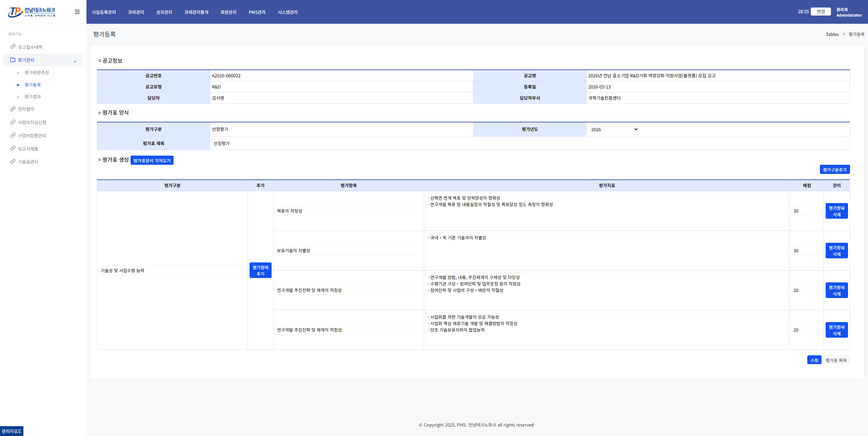The width and height of the screenshot is (868, 436).
Task: Open the PMS관리 top menu
Action: point(257,12)
